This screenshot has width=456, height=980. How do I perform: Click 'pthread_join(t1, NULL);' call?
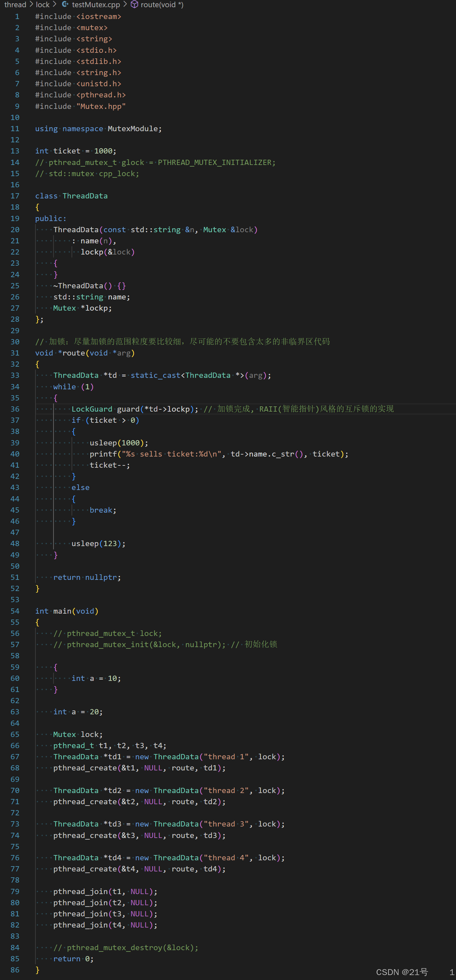[x=105, y=891]
